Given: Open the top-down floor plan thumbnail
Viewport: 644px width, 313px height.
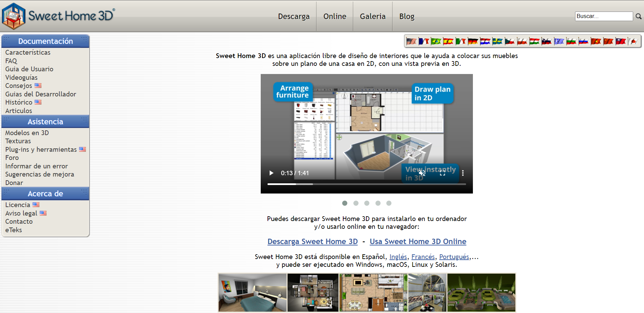Looking at the screenshot, I should point(373,293).
